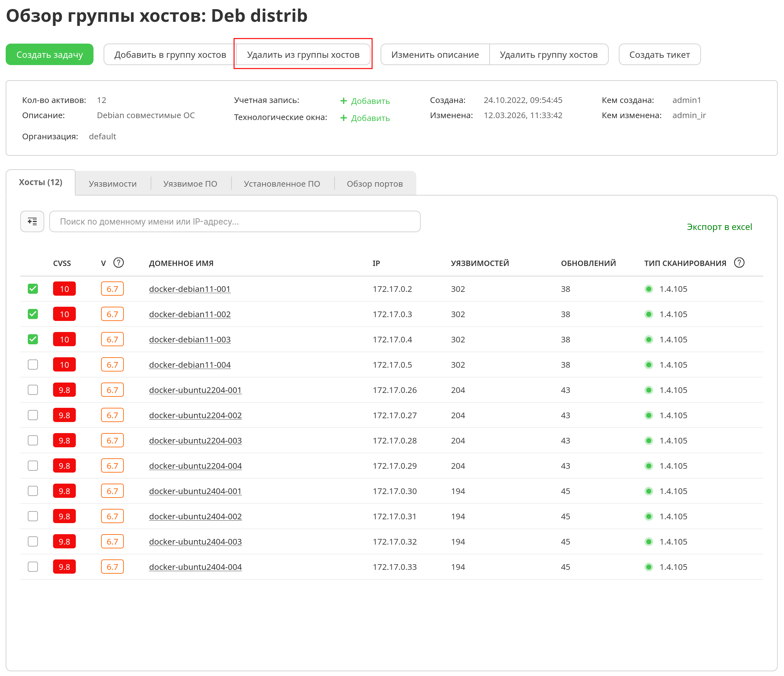Click the Изменить описание button
Screen dimensions: 784x676
(435, 55)
